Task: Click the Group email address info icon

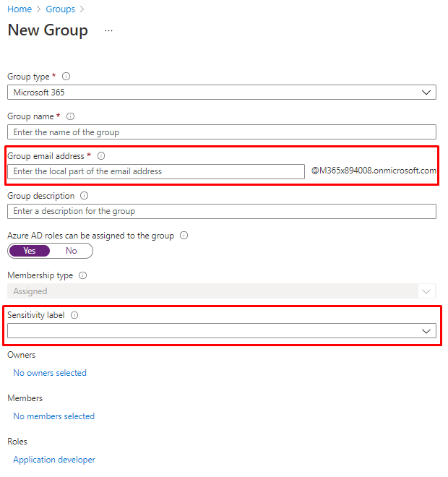Action: 101,156
